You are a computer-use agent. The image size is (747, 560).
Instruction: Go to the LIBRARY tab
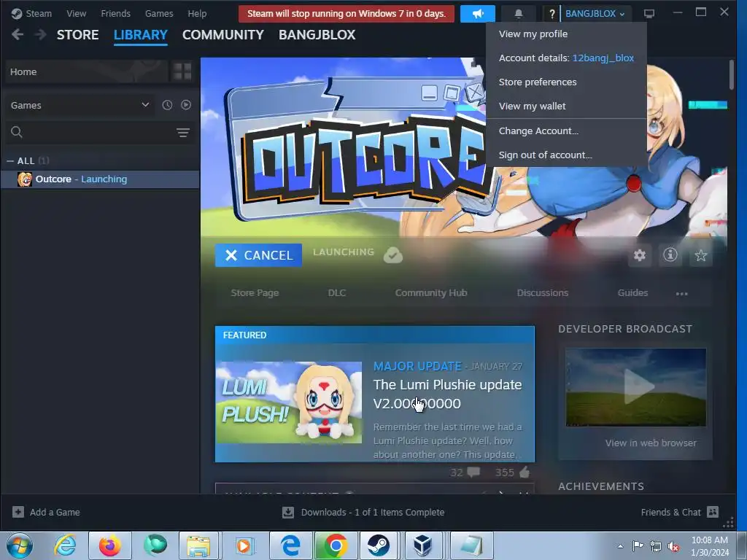tap(141, 35)
